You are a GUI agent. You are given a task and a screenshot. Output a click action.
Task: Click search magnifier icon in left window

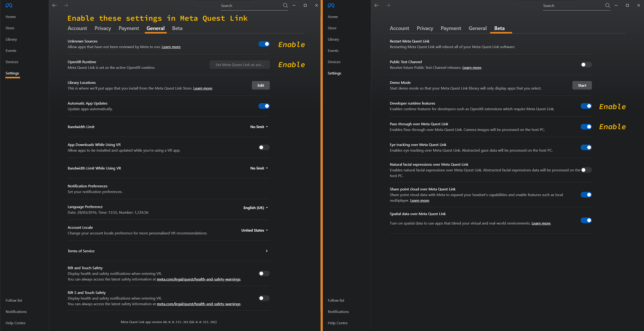pyautogui.click(x=285, y=5)
